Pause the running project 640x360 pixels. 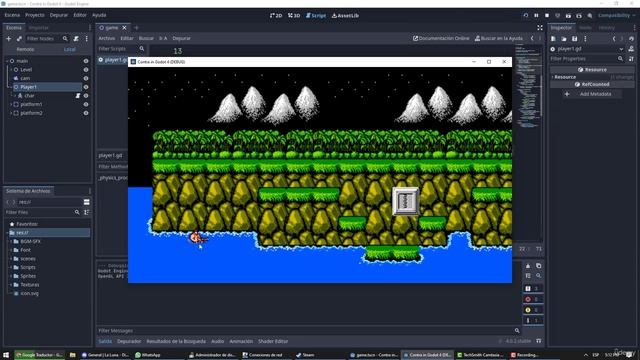point(536,16)
